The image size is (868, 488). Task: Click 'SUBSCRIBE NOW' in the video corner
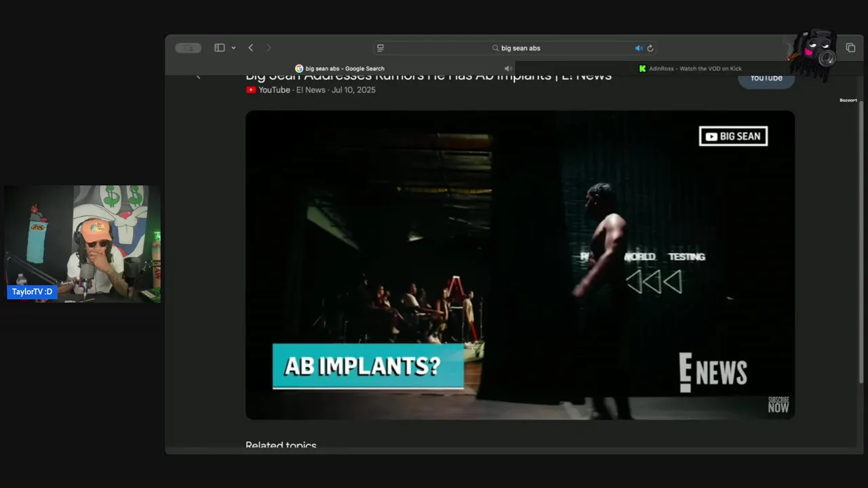(778, 405)
